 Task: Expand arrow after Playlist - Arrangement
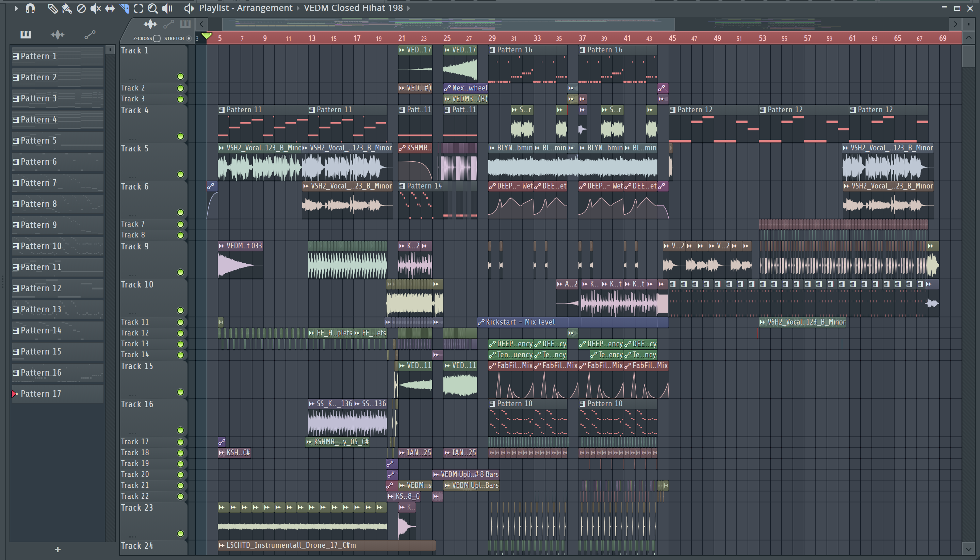[x=298, y=8]
